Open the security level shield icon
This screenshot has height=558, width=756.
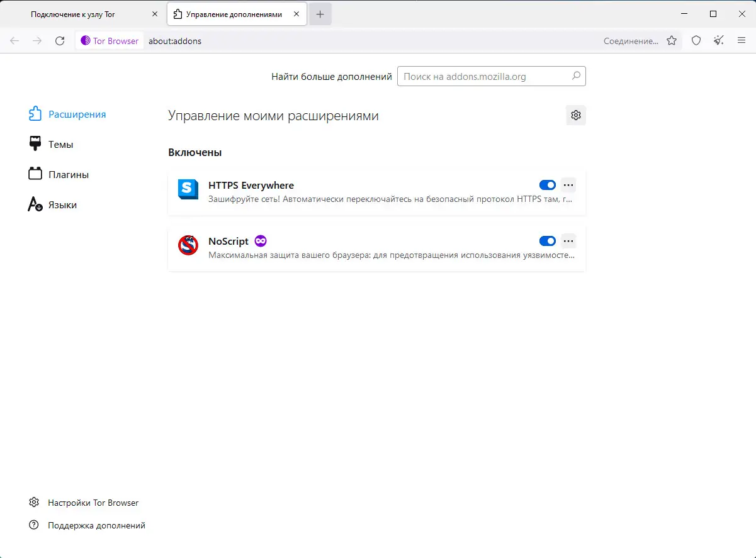click(x=696, y=41)
